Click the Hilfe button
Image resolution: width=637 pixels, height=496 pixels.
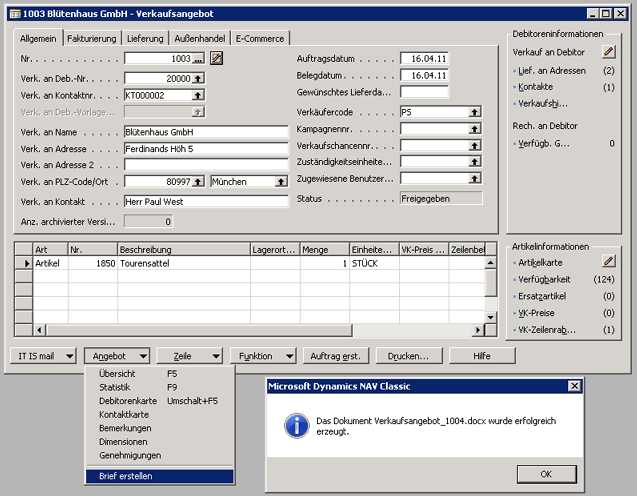[x=482, y=356]
